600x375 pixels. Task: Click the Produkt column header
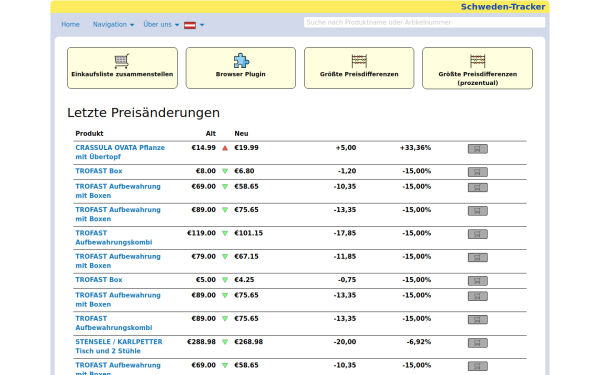coord(89,134)
